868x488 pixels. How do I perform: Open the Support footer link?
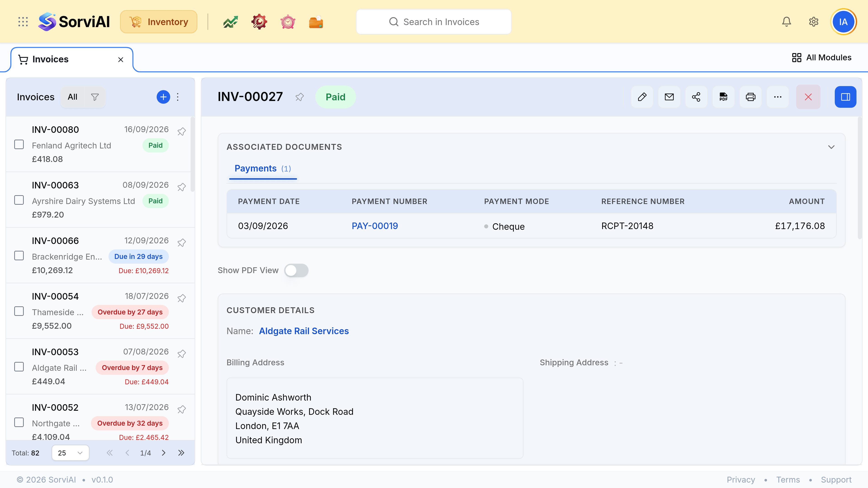click(x=836, y=480)
